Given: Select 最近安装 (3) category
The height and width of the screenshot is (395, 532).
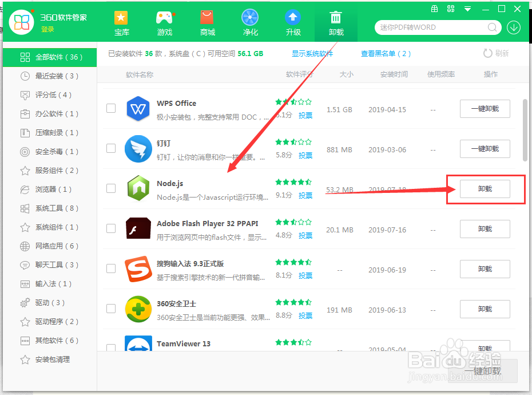Looking at the screenshot, I should tap(50, 76).
